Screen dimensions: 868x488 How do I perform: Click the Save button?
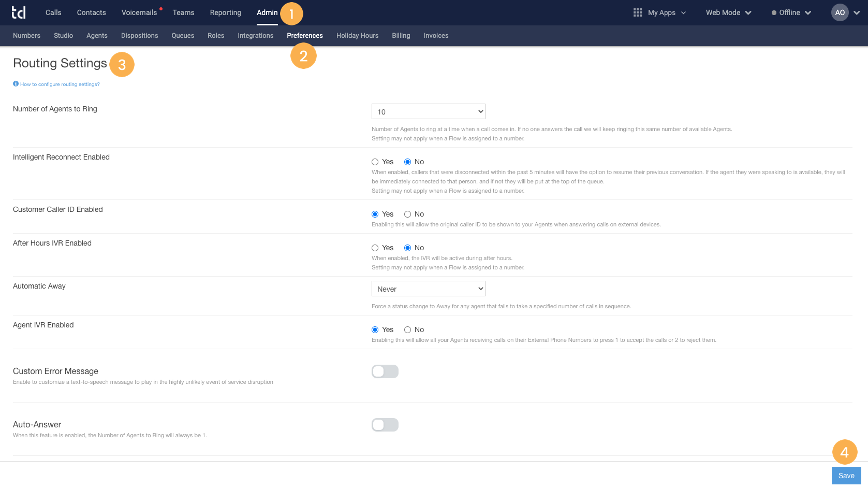tap(846, 476)
